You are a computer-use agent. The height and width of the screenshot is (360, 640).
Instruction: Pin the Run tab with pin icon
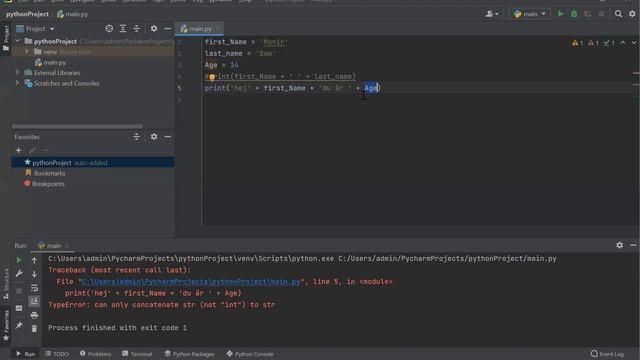pos(19,325)
